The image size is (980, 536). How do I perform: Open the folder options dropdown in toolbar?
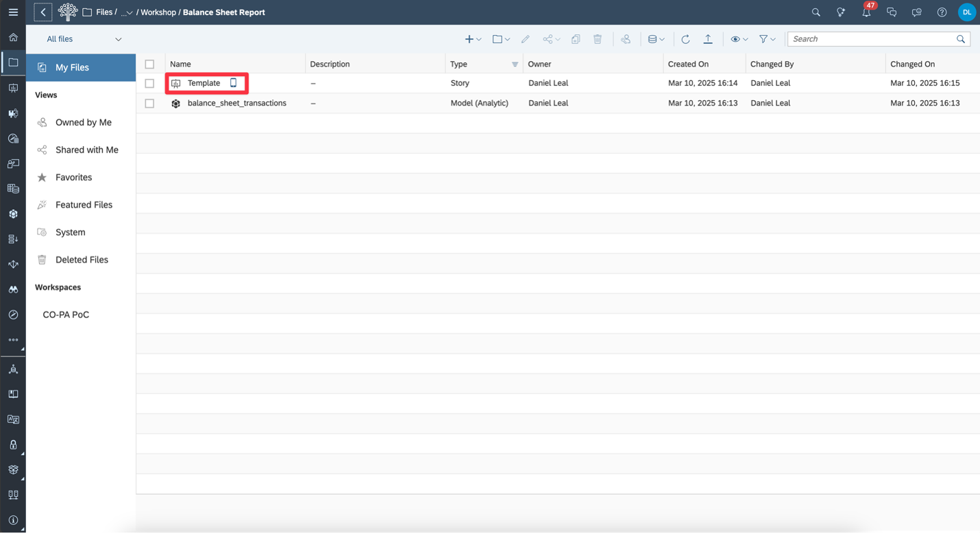click(501, 39)
